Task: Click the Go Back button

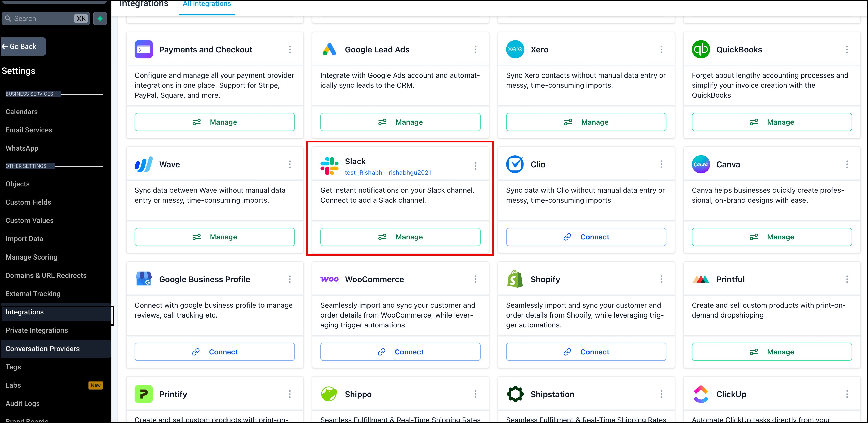Action: point(23,47)
